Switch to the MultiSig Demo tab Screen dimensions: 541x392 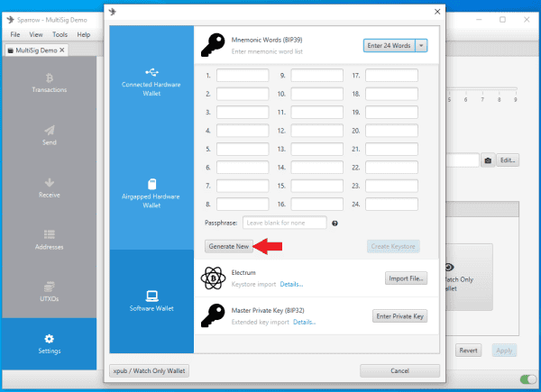[x=36, y=50]
